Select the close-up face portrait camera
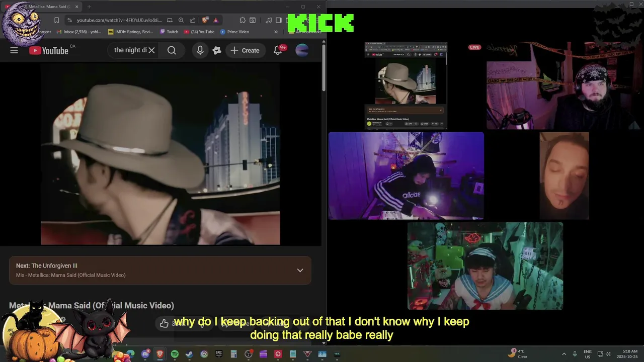The height and width of the screenshot is (362, 644). click(x=564, y=176)
